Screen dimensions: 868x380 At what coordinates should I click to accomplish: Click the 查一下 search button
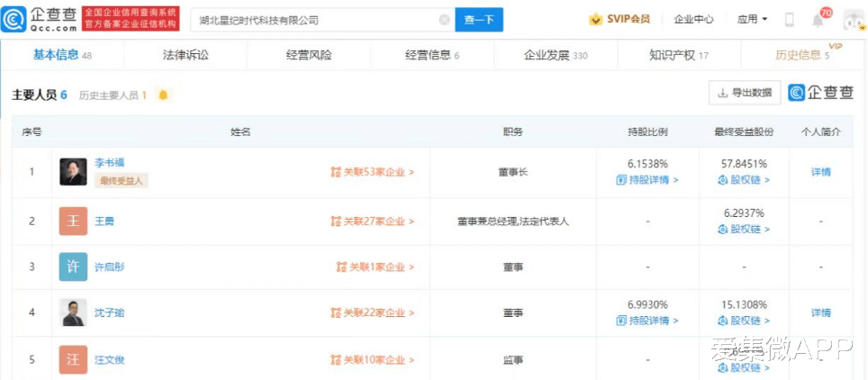click(479, 20)
